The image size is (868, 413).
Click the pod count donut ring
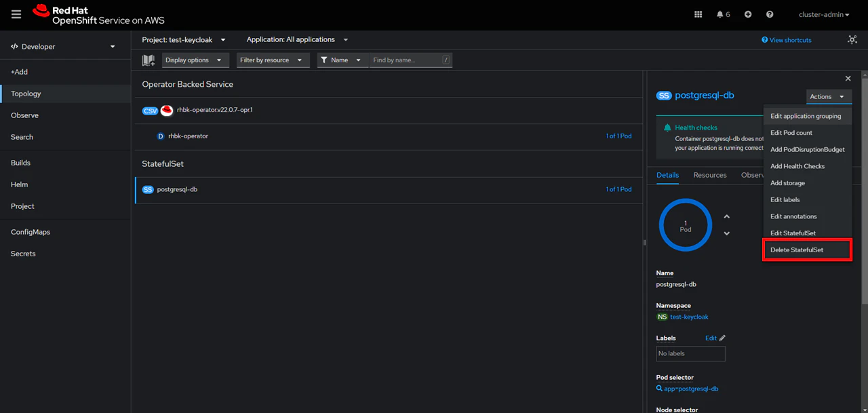point(686,226)
